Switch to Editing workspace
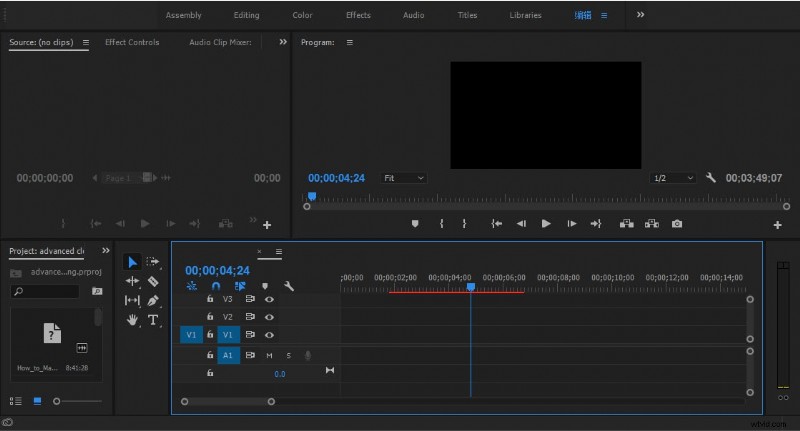The image size is (800, 431). (246, 15)
